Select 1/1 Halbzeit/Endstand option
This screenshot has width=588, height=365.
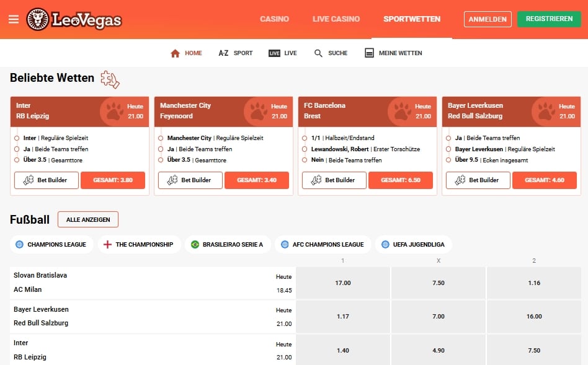[x=305, y=138]
